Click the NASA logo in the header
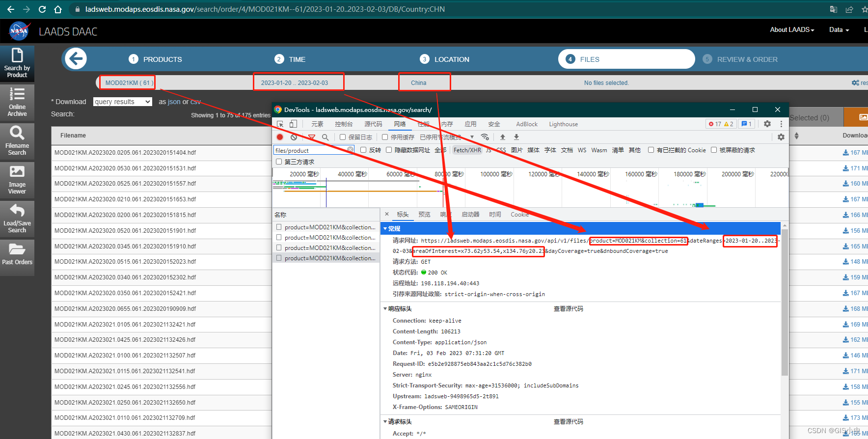 pyautogui.click(x=19, y=31)
